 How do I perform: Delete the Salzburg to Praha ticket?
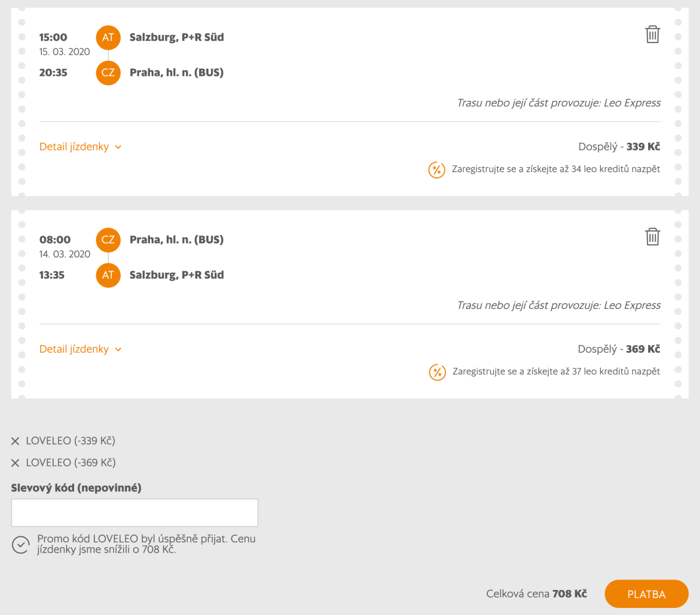pos(652,35)
